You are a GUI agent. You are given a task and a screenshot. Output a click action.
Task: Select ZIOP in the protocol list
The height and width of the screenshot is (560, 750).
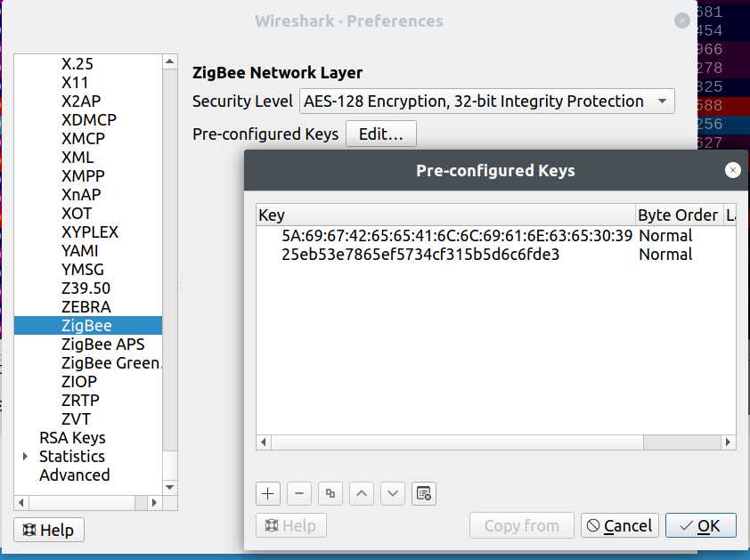pyautogui.click(x=79, y=382)
